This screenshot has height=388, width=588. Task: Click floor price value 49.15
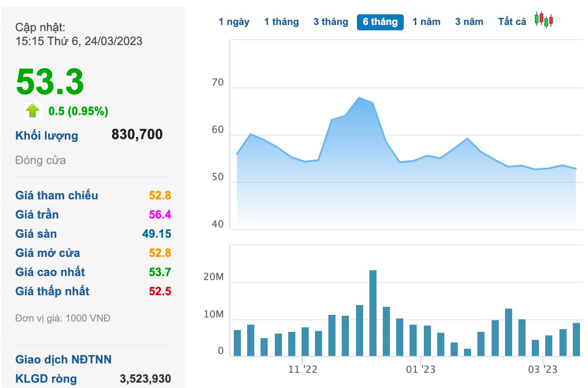157,234
